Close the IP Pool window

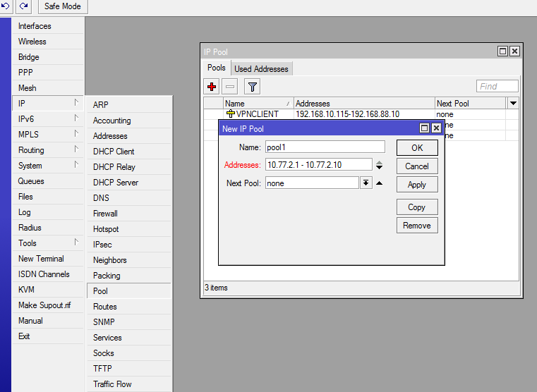(514, 51)
